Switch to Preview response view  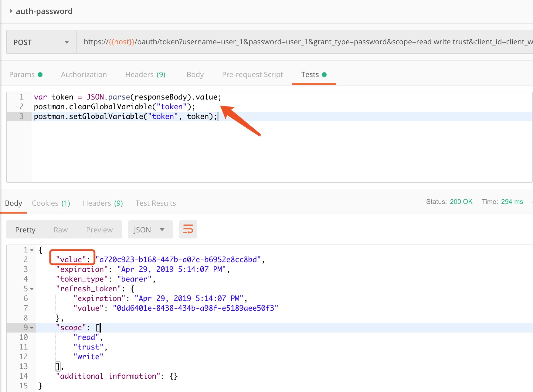[x=100, y=230]
